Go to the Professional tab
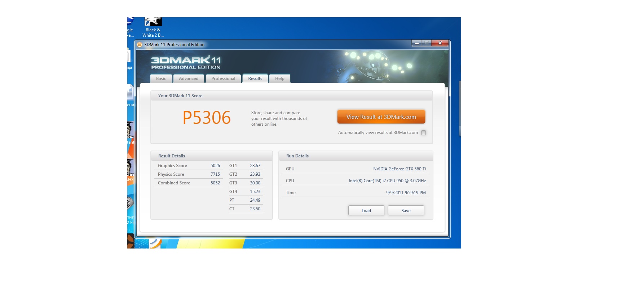The width and height of the screenshot is (644, 282). [x=223, y=79]
